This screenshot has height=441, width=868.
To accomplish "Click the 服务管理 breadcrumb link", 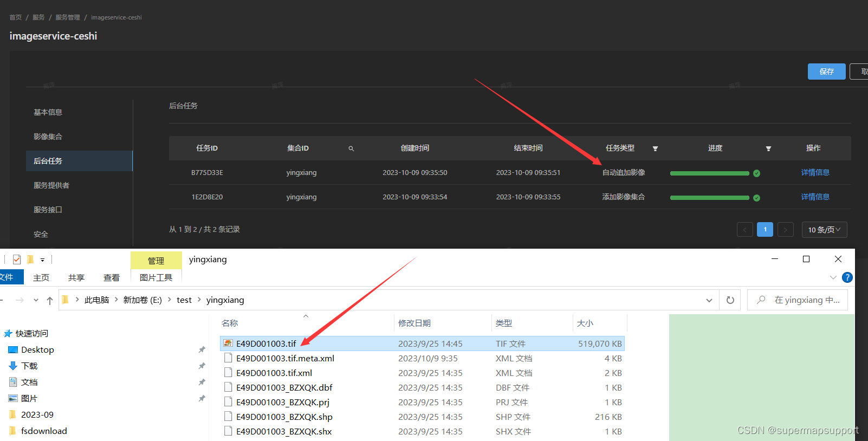I will 68,17.
